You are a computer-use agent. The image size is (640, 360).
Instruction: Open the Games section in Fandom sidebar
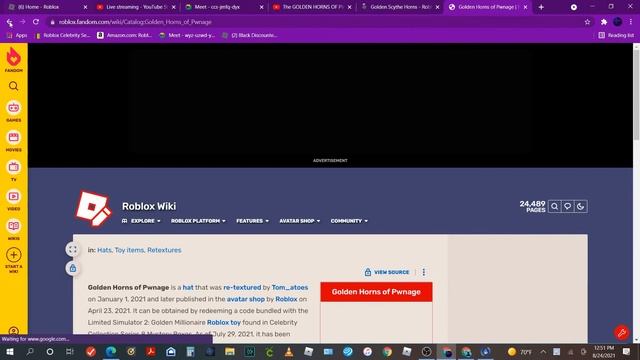13,111
